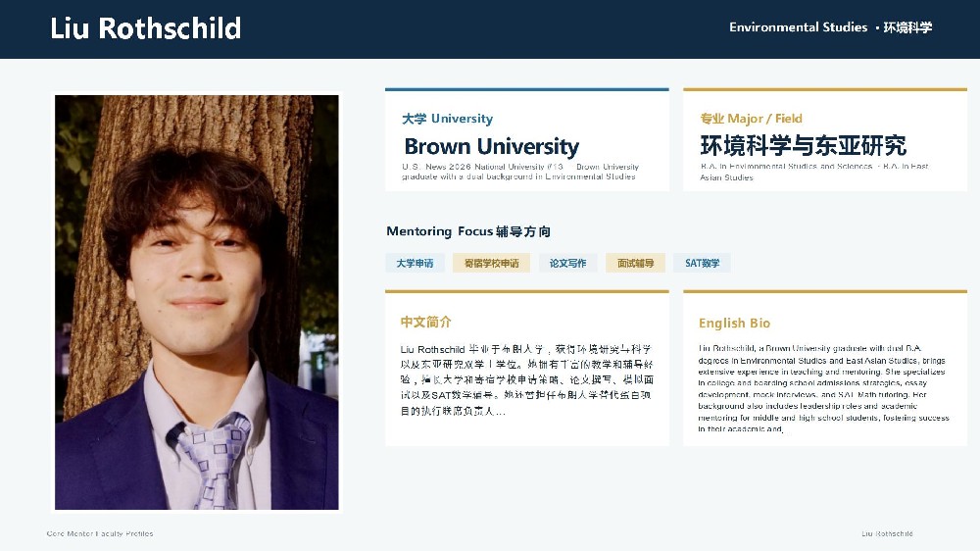Click the English bio paragraph text
The image size is (980, 551).
pyautogui.click(x=824, y=388)
